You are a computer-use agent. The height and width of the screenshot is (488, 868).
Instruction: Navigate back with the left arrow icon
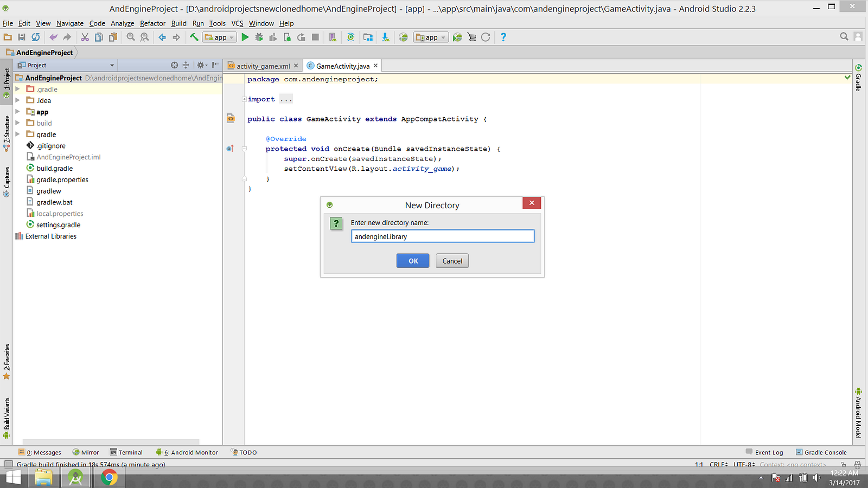(162, 37)
